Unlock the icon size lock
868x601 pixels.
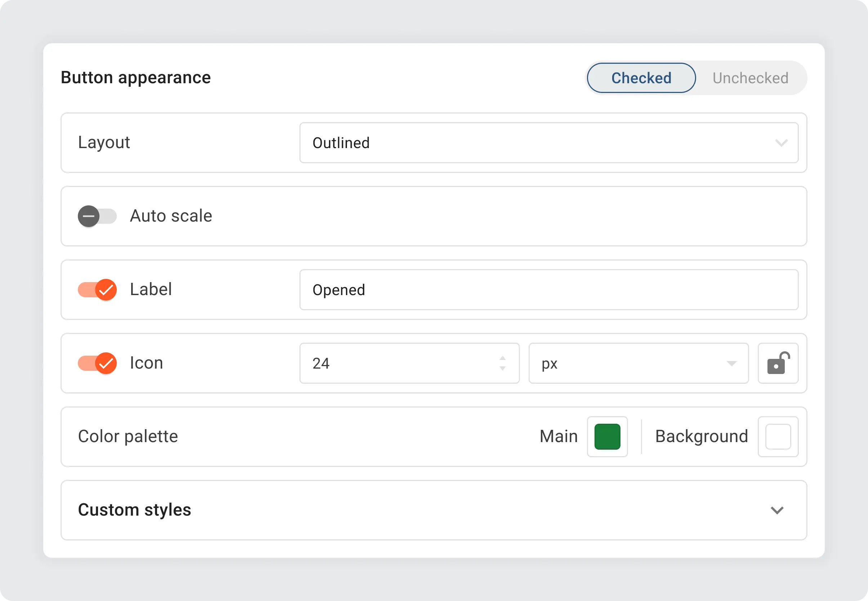(x=778, y=362)
